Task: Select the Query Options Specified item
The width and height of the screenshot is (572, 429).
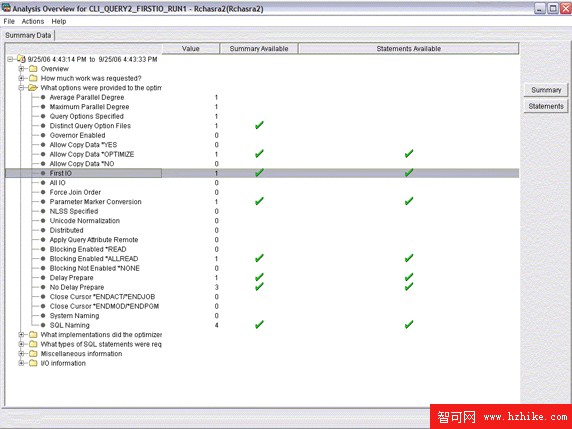Action: tap(86, 116)
